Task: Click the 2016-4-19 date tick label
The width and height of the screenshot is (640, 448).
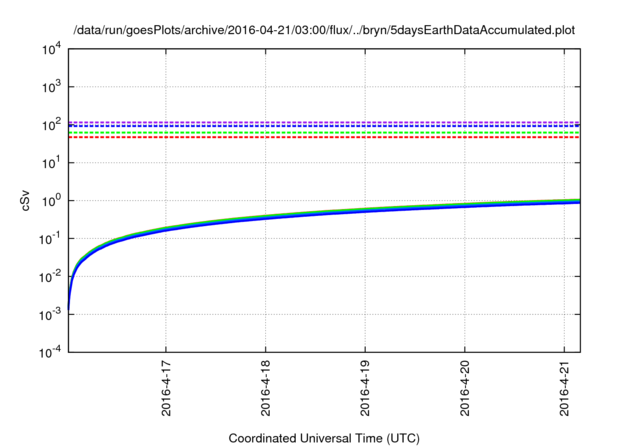Action: point(365,388)
